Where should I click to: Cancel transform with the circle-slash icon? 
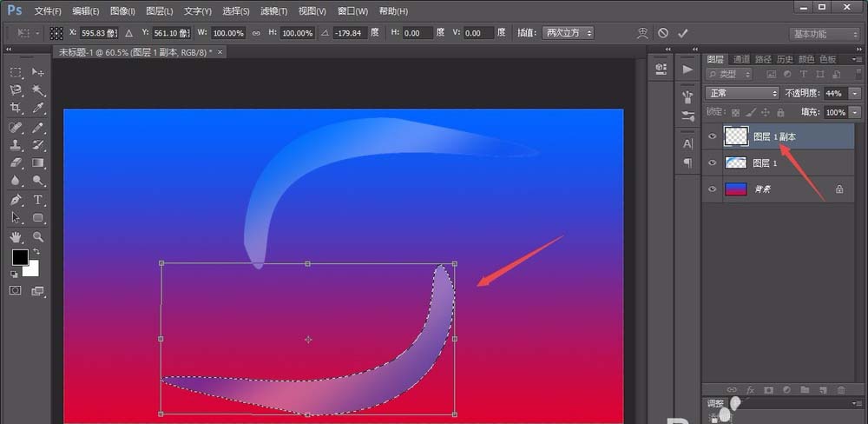pyautogui.click(x=663, y=33)
